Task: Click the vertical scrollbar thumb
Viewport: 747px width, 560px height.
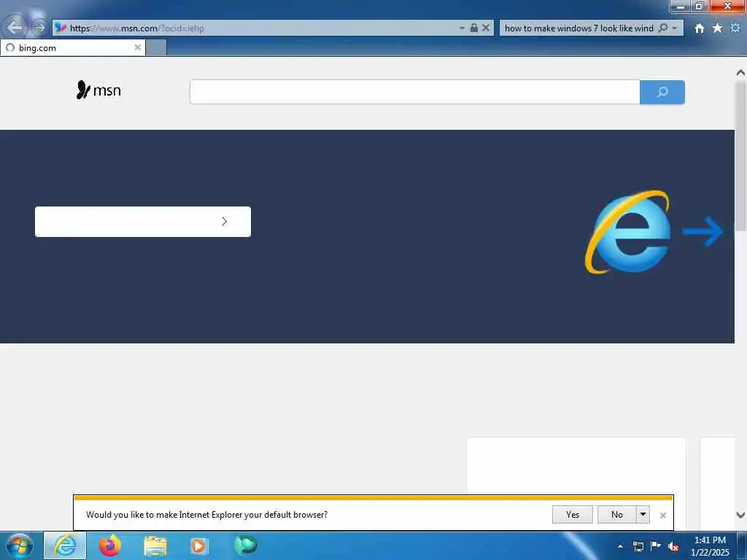Action: click(740, 156)
